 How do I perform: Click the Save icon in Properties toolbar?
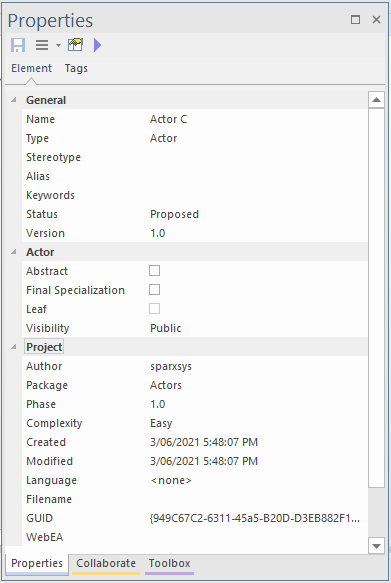click(18, 45)
